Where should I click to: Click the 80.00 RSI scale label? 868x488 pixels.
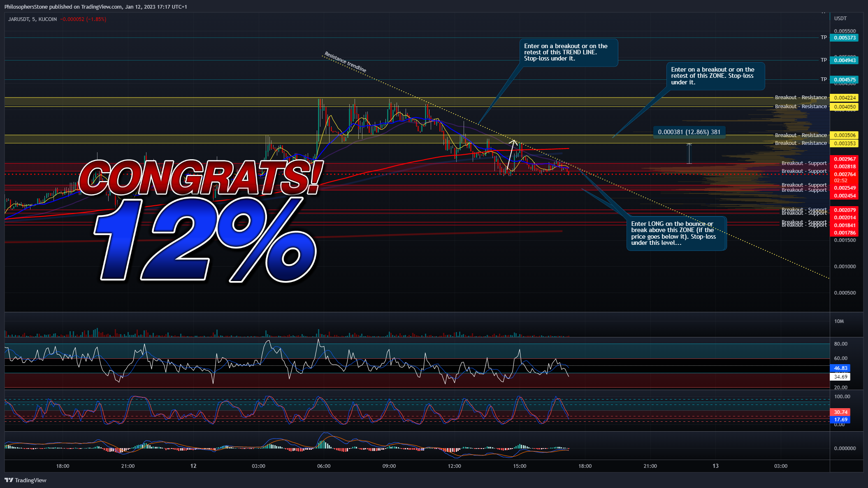click(x=841, y=344)
